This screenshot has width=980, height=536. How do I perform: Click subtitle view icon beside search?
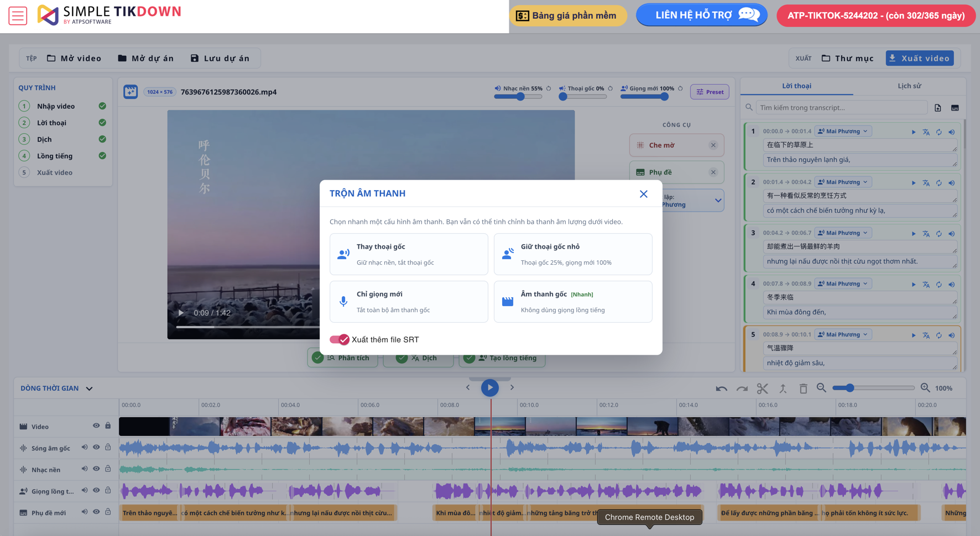955,108
